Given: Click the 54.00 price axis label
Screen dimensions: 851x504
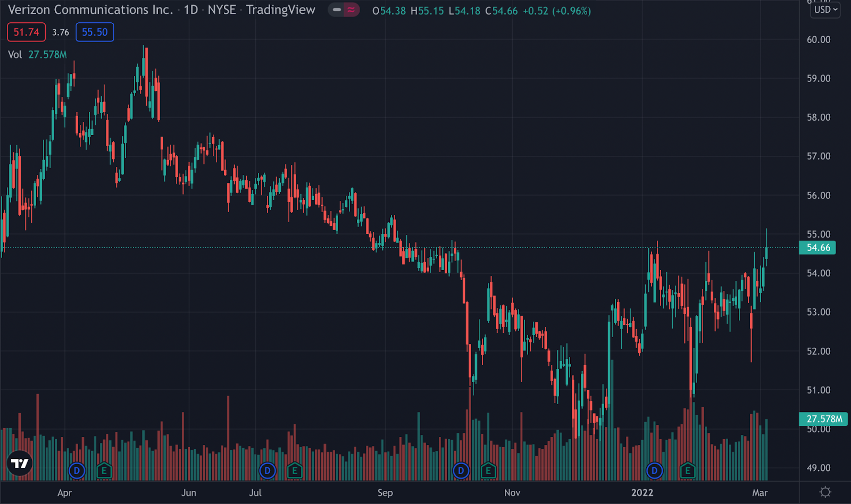Looking at the screenshot, I should [819, 273].
